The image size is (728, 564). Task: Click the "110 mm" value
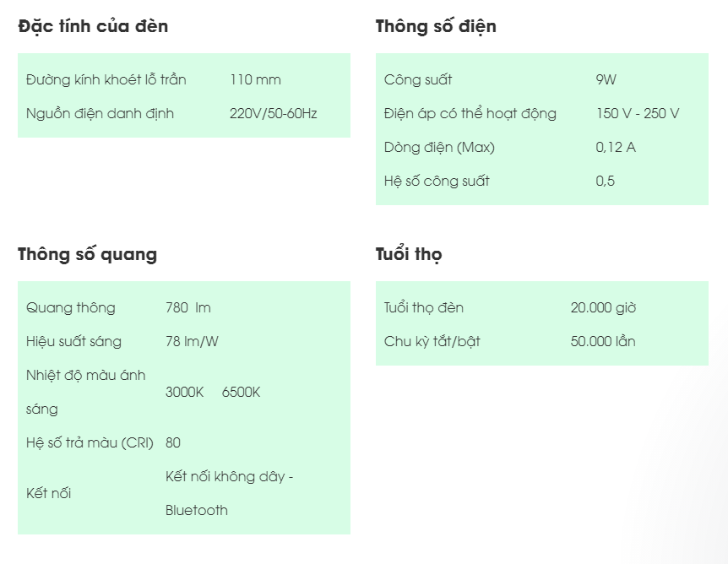255,79
